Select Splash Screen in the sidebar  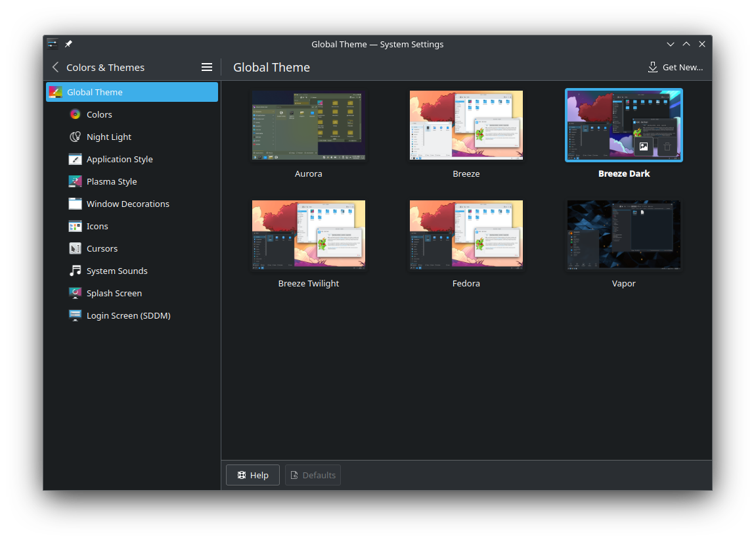(132, 293)
